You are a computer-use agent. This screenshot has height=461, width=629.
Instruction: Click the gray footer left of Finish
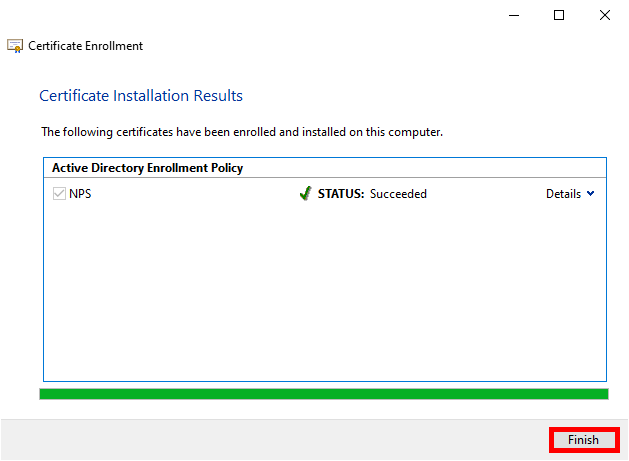[270, 440]
